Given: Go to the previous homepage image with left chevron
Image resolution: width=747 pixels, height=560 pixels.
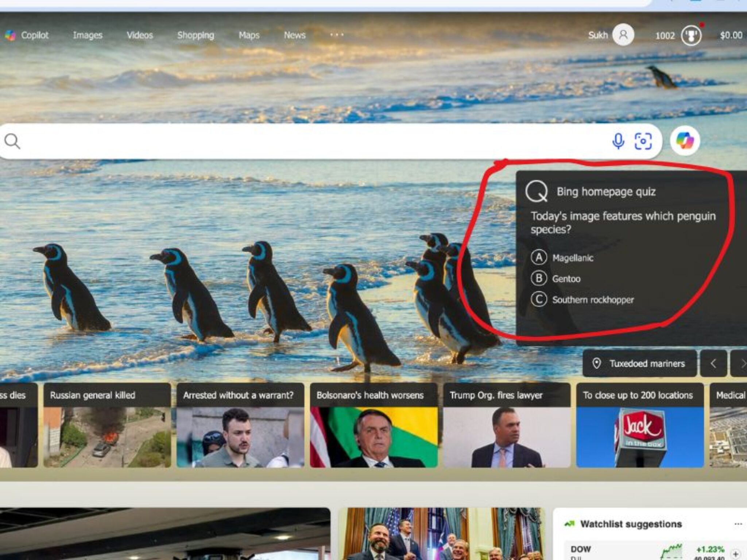Looking at the screenshot, I should pyautogui.click(x=714, y=363).
